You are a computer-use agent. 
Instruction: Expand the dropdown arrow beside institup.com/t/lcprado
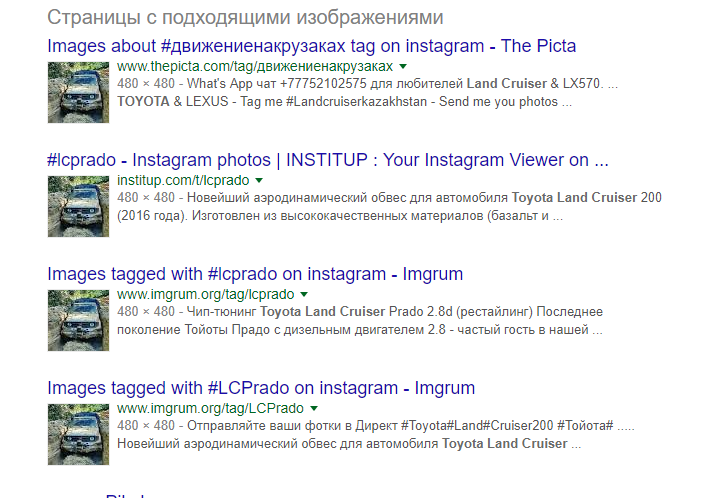(x=259, y=181)
